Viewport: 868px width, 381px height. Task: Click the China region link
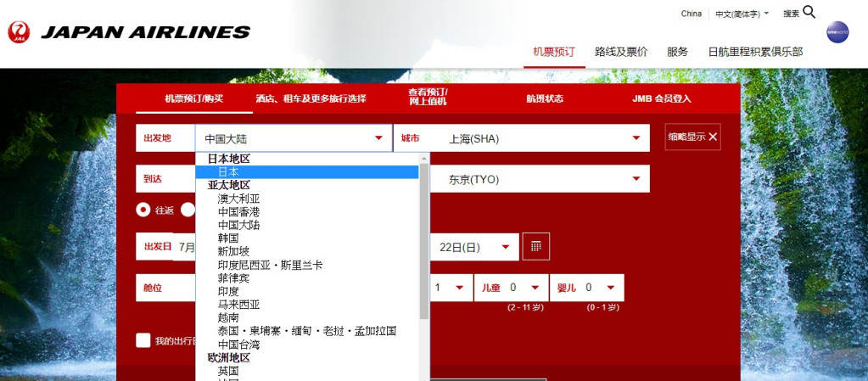pyautogui.click(x=691, y=14)
